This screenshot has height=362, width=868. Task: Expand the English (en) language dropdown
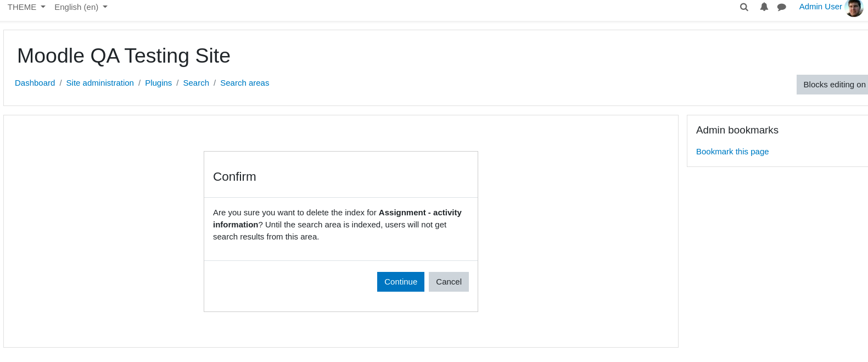coord(81,7)
